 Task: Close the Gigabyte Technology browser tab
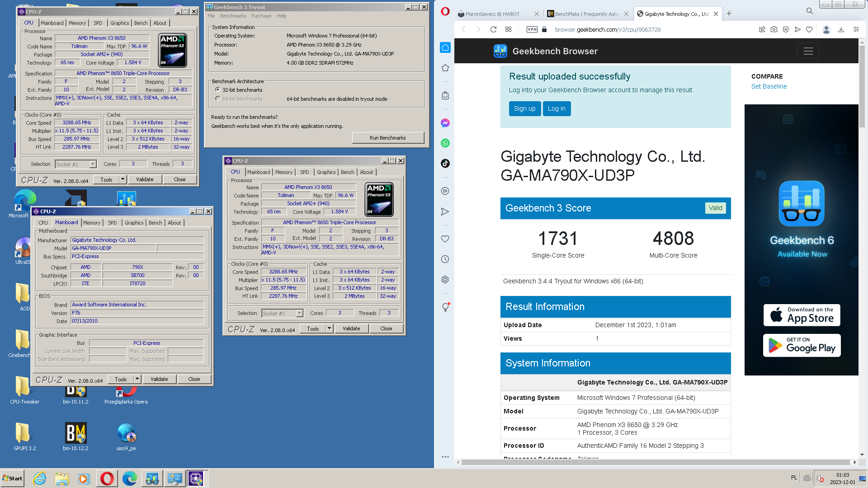[x=716, y=14]
